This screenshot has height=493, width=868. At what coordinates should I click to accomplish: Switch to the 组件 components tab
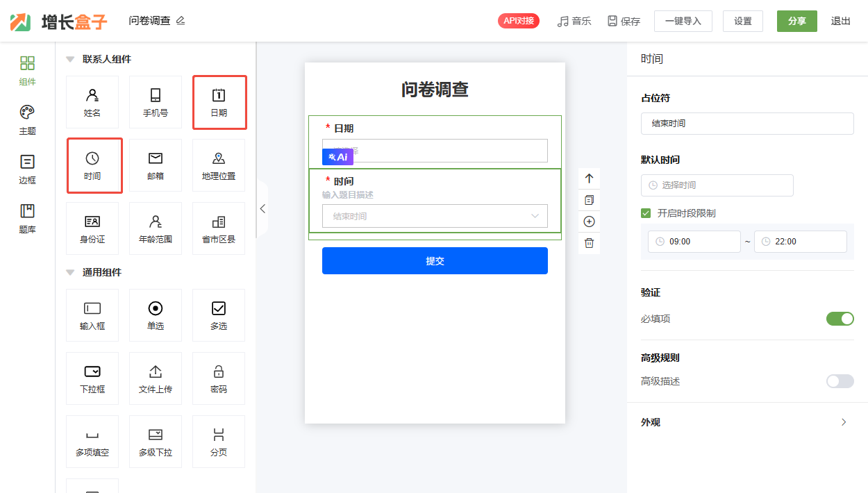click(28, 72)
